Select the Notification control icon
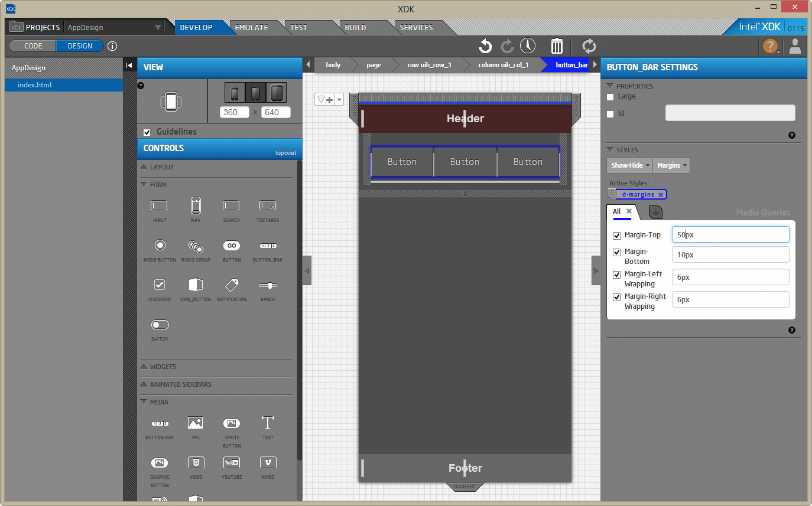The width and height of the screenshot is (812, 506). click(232, 285)
